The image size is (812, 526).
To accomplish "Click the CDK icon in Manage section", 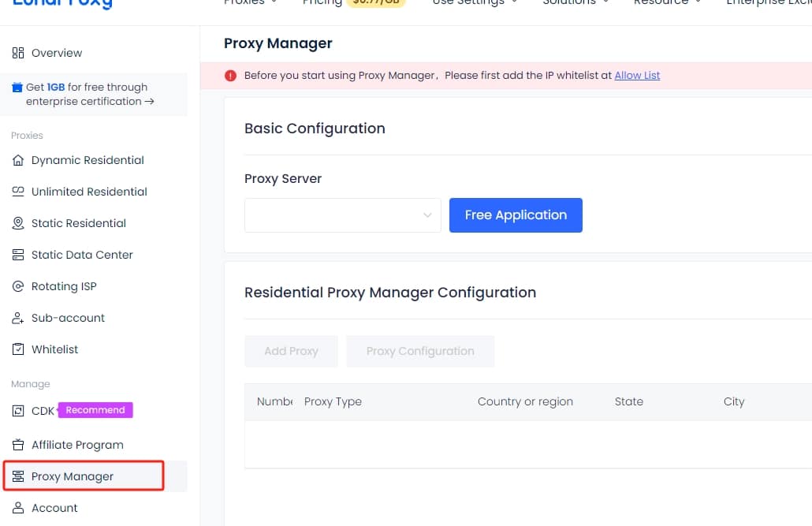I will (x=18, y=411).
